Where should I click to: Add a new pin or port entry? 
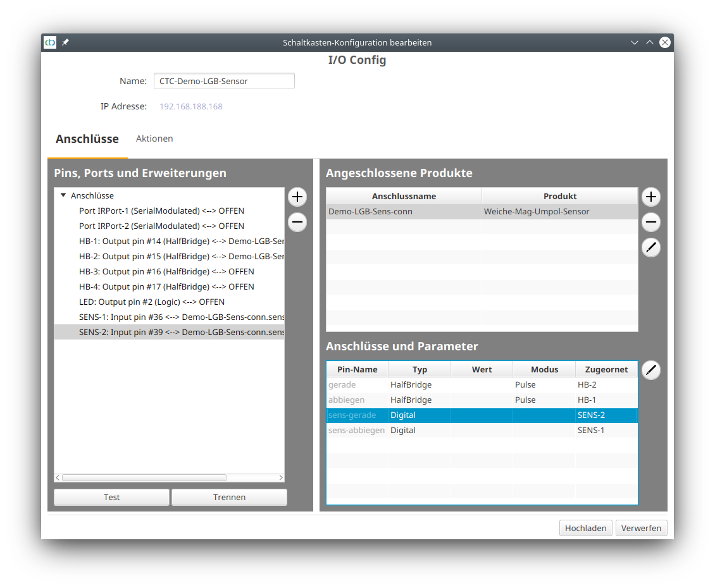(x=297, y=197)
